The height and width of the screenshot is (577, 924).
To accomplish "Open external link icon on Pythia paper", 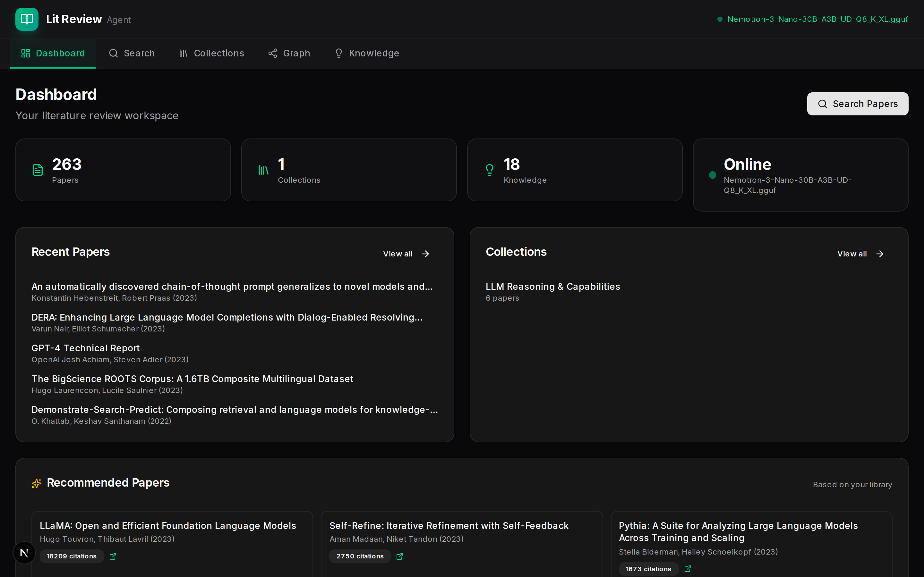I will click(x=688, y=569).
